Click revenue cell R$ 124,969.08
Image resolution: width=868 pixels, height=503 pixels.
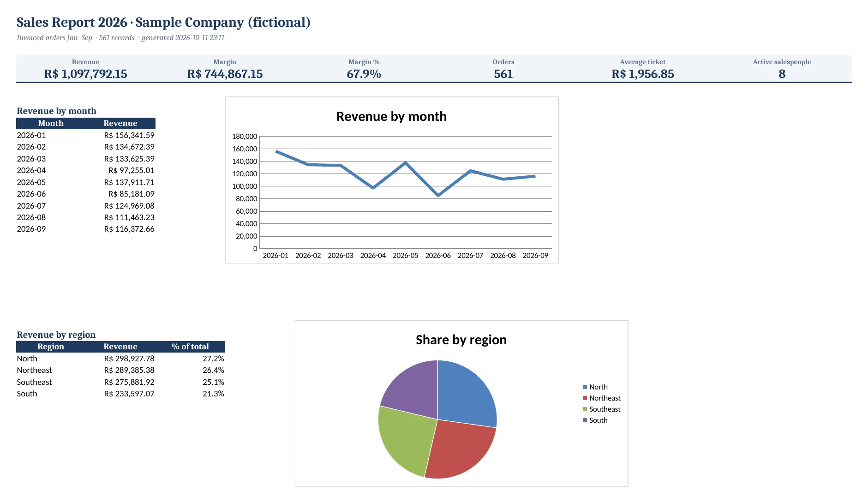click(129, 206)
